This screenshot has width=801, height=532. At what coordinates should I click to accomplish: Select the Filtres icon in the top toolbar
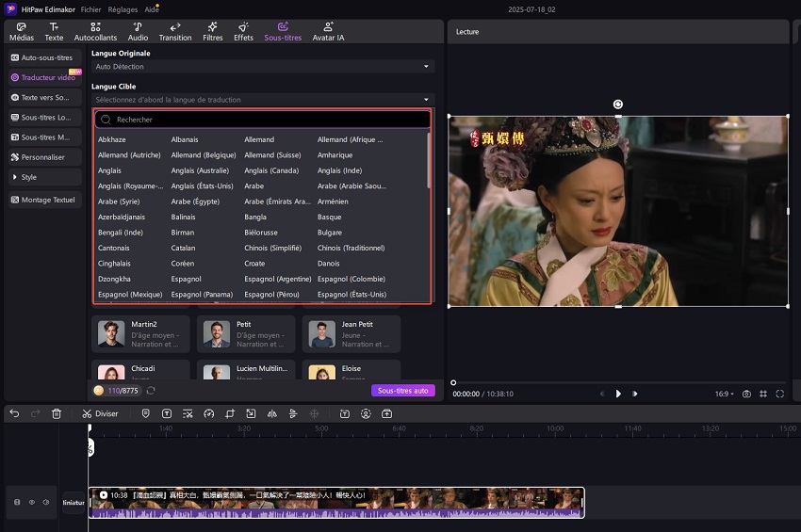click(x=213, y=27)
